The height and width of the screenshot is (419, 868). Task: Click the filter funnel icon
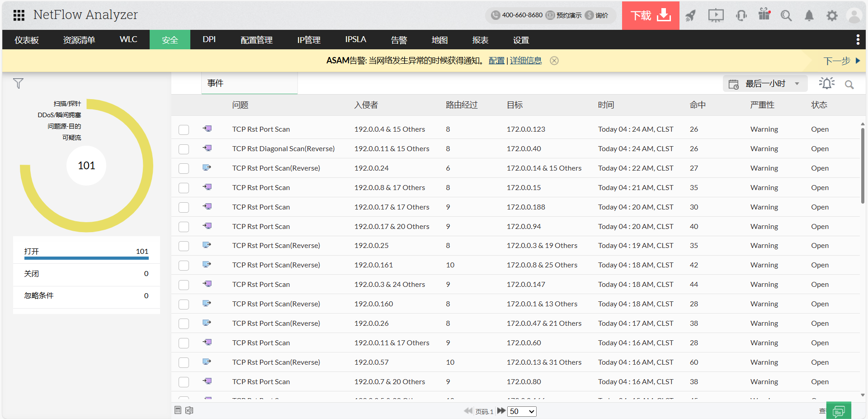point(18,83)
